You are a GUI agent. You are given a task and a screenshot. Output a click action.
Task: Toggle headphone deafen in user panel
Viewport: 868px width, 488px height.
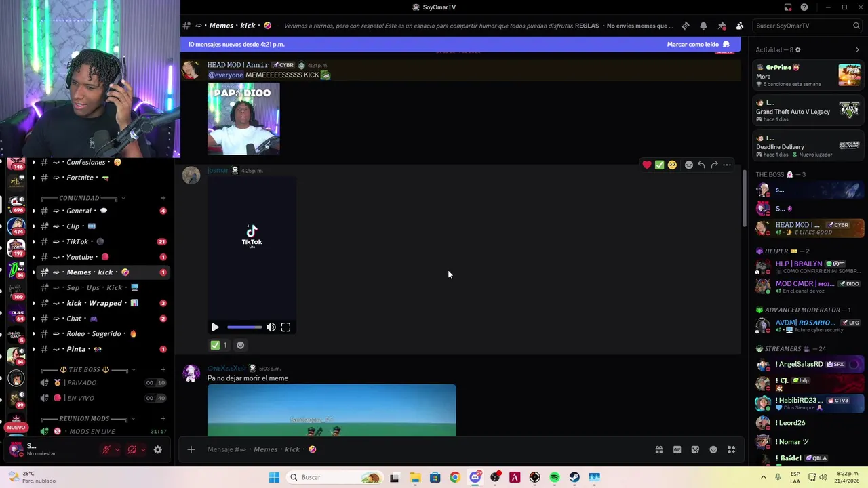pyautogui.click(x=132, y=449)
